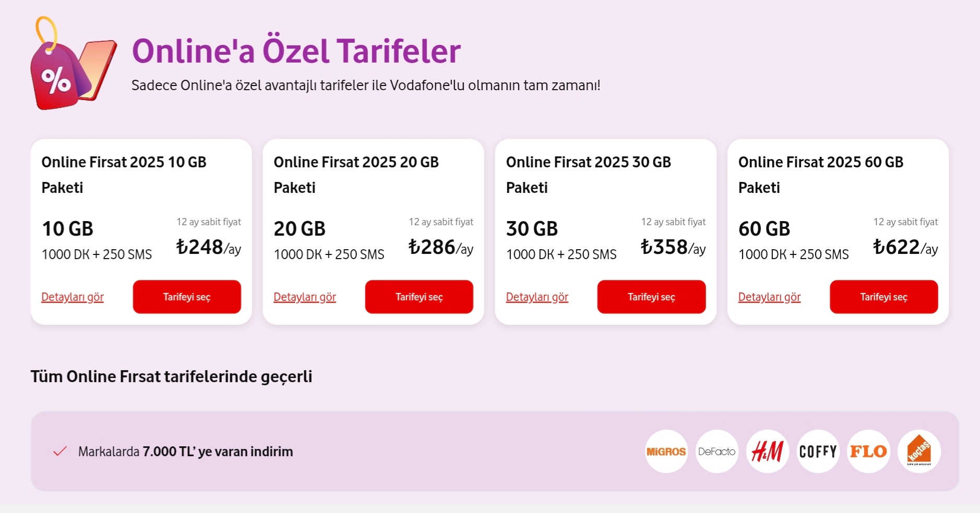
Task: Open Detayları gör for 10 GB package
Action: [73, 297]
